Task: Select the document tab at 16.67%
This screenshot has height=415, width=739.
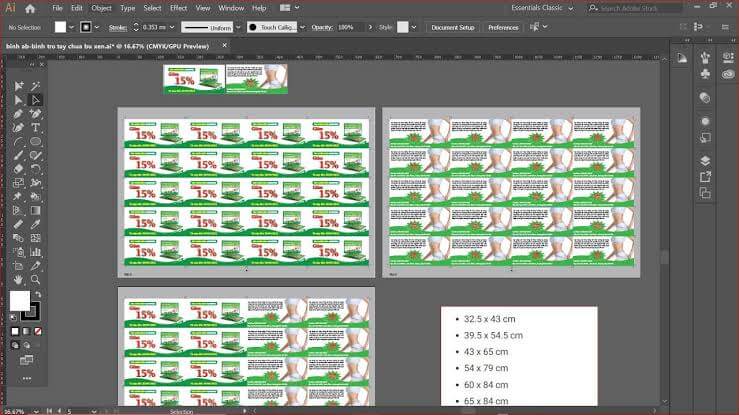Action: pyautogui.click(x=107, y=46)
